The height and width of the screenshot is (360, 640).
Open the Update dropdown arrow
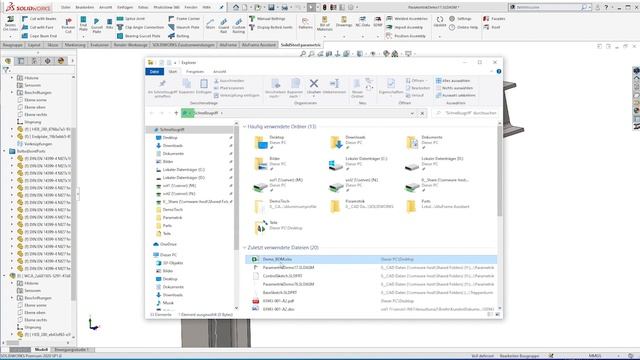click(440, 36)
